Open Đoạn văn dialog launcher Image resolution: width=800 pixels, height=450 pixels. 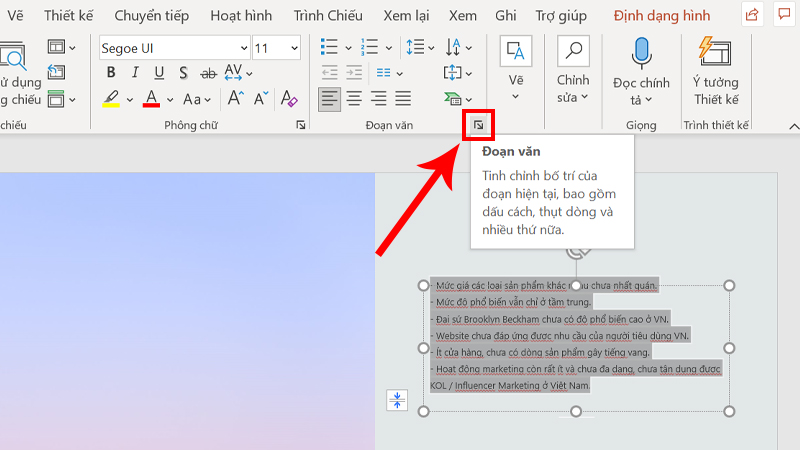coord(479,125)
